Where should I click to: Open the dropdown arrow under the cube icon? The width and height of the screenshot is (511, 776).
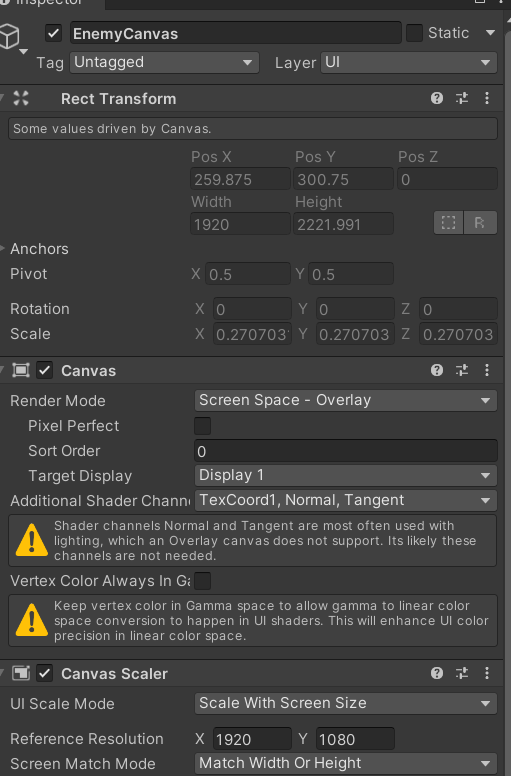23,51
